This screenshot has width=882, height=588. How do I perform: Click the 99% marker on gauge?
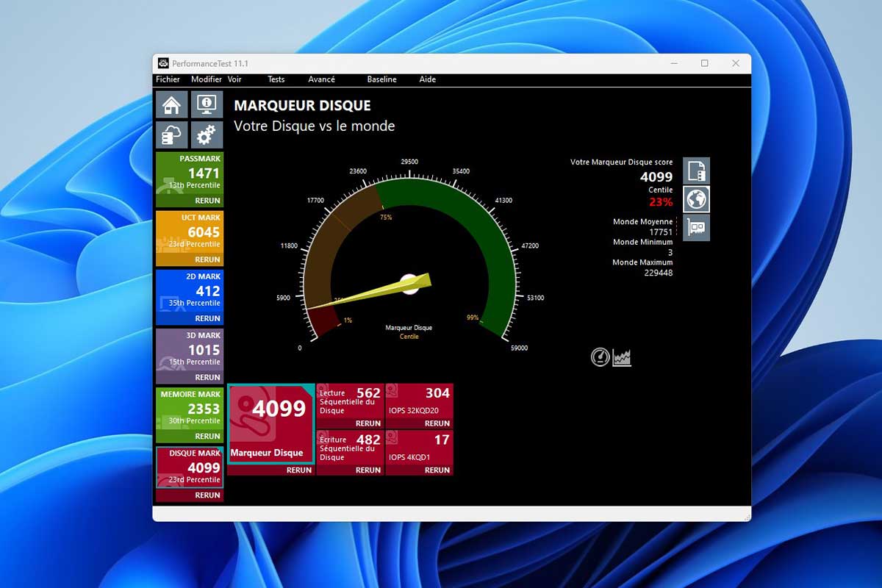pyautogui.click(x=473, y=318)
